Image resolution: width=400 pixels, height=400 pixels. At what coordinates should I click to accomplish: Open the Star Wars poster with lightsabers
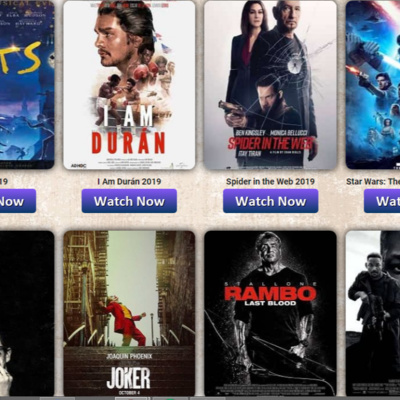373,85
